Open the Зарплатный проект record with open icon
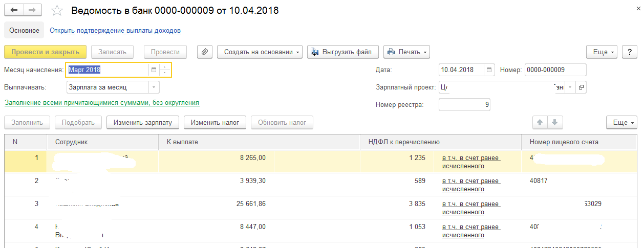The image size is (644, 248). click(x=581, y=87)
